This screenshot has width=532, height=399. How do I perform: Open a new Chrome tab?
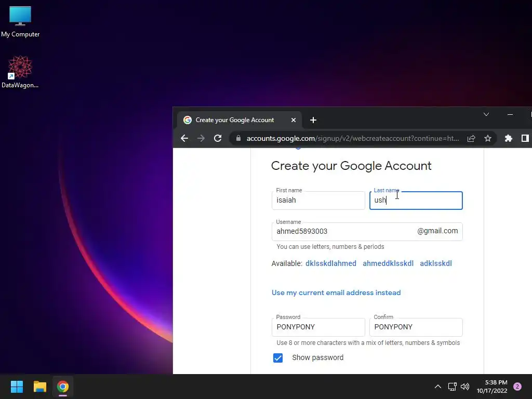(313, 120)
